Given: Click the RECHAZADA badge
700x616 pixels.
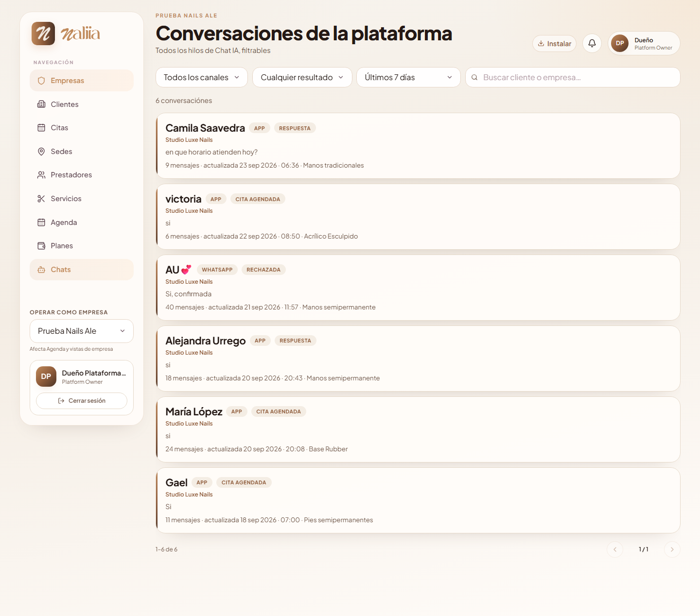Looking at the screenshot, I should point(263,270).
